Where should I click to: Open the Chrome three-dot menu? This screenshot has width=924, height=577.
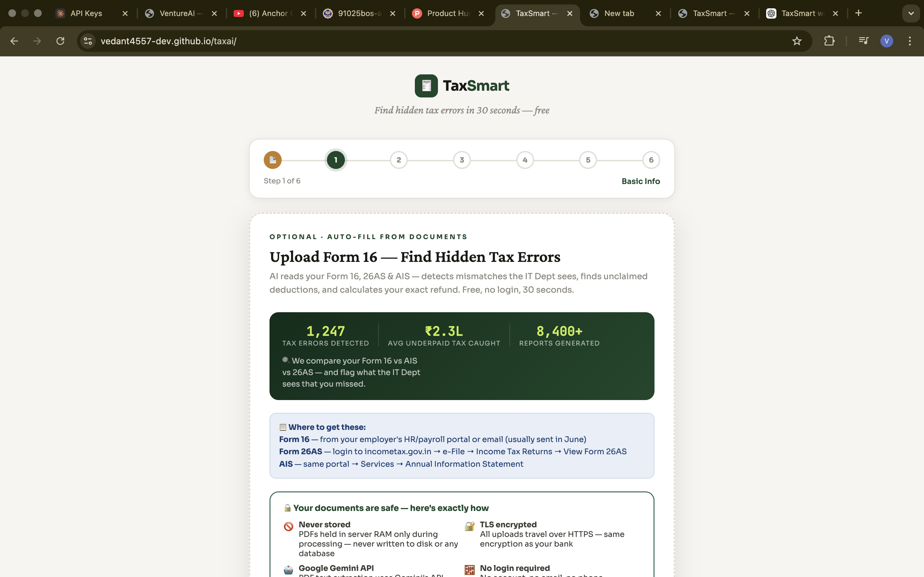coord(910,41)
